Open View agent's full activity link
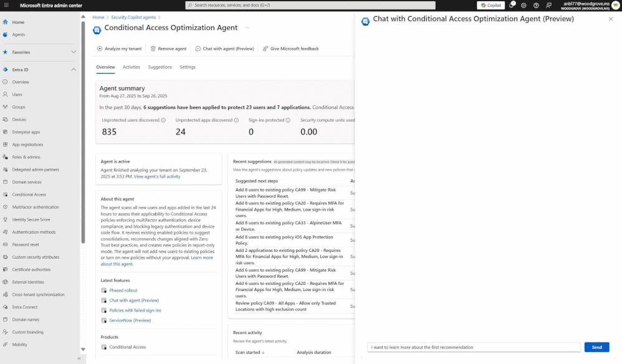 (x=157, y=176)
